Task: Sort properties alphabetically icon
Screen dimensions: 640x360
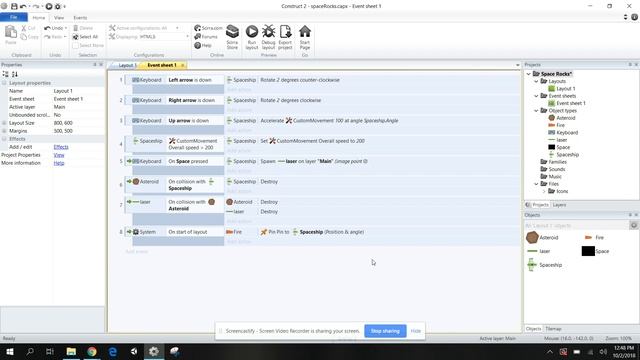Action: pos(15,74)
